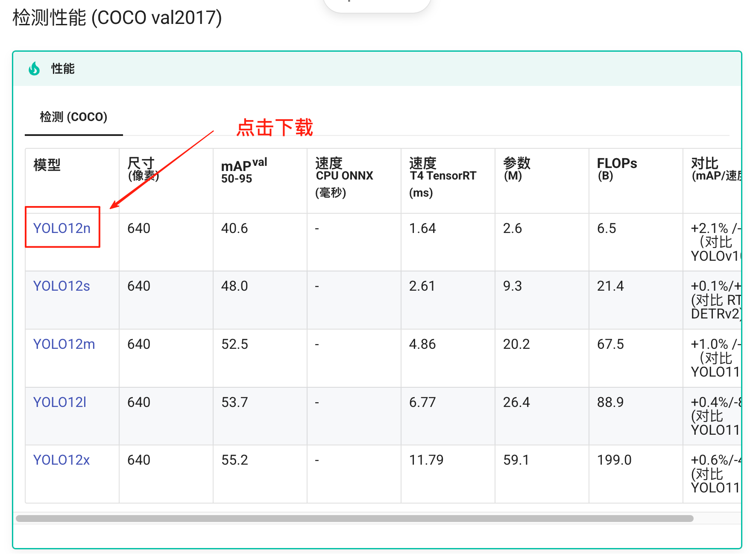Click the 速度 CPU ONNX column header
Viewport: 756px width, 554px height.
coord(344,176)
